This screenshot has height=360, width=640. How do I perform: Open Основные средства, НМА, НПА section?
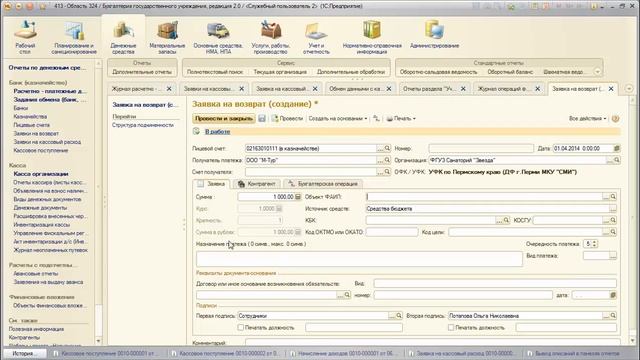coord(218,37)
